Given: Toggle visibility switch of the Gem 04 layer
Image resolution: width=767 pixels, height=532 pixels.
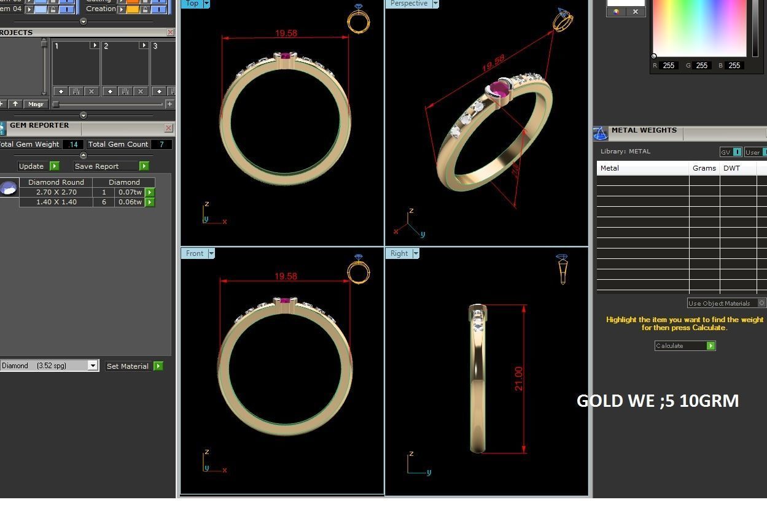Looking at the screenshot, I should tap(67, 9).
